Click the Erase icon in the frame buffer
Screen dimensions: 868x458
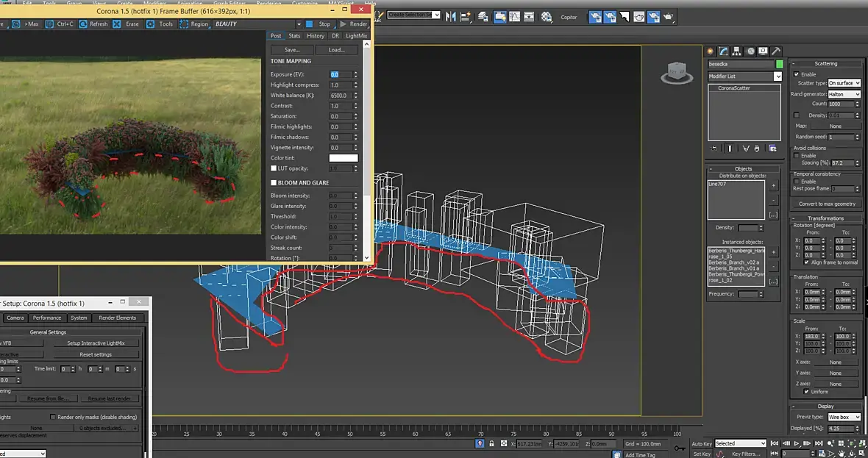(118, 24)
